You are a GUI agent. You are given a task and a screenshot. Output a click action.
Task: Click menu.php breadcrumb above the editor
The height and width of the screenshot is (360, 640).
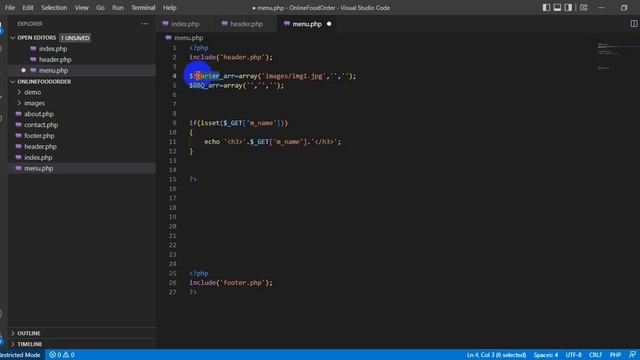coord(188,38)
